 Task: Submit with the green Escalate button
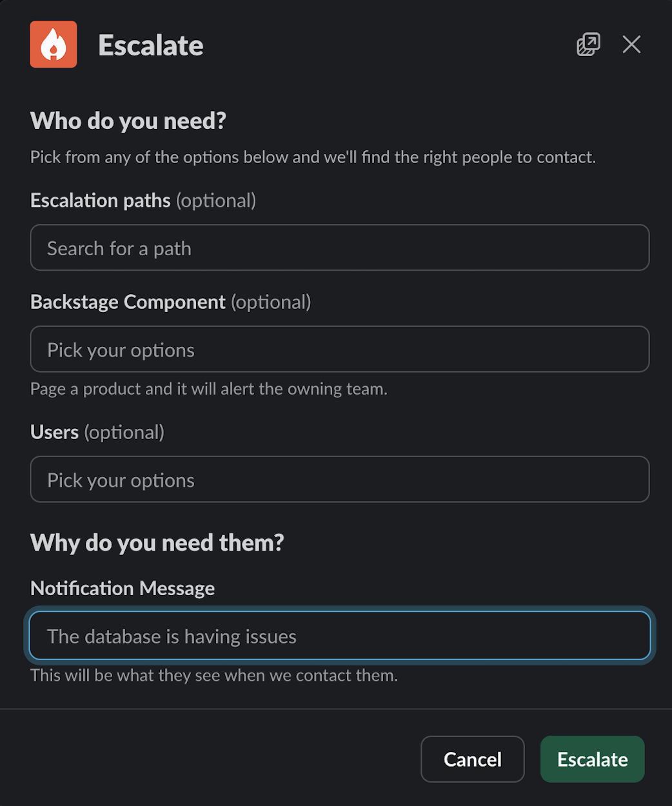point(592,759)
